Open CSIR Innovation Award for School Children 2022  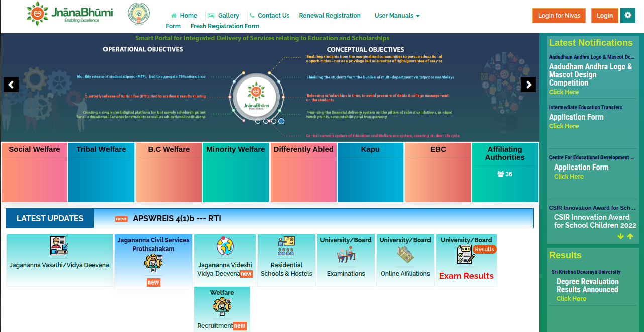click(x=595, y=221)
